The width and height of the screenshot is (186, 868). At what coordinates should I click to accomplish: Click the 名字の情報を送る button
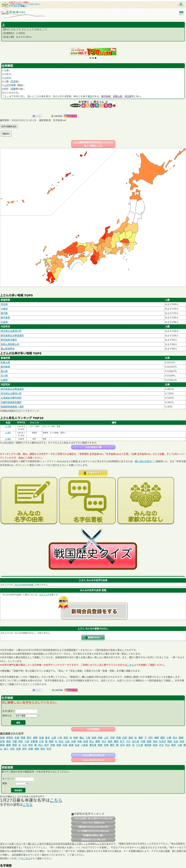(x=9, y=126)
